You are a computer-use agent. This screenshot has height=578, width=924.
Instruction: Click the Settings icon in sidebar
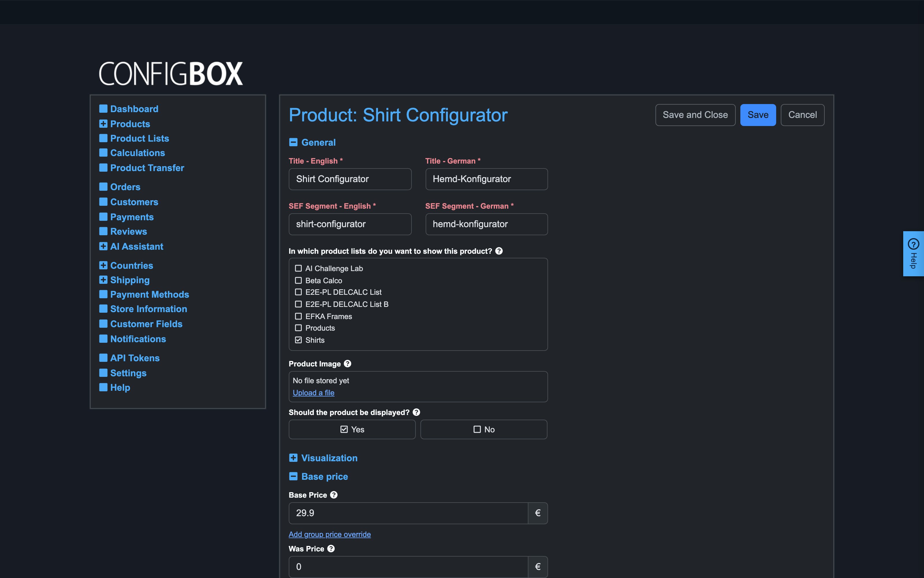click(103, 373)
